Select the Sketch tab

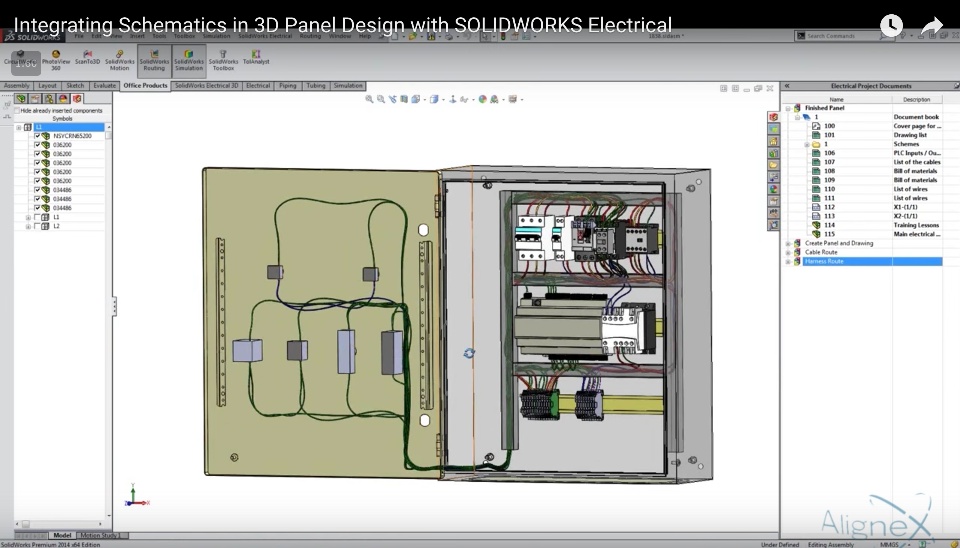point(75,86)
